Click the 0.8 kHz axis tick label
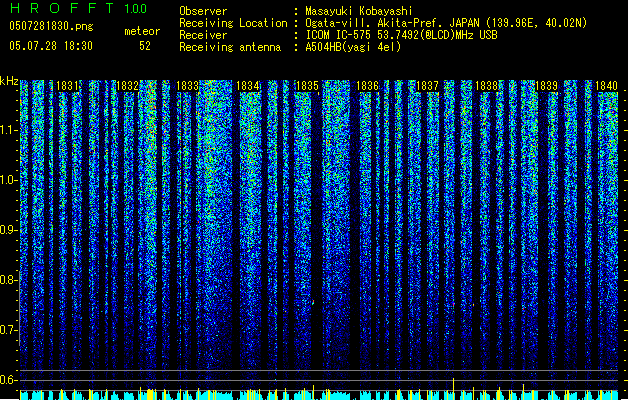Screen dimensions: 629x400 [x=8, y=280]
